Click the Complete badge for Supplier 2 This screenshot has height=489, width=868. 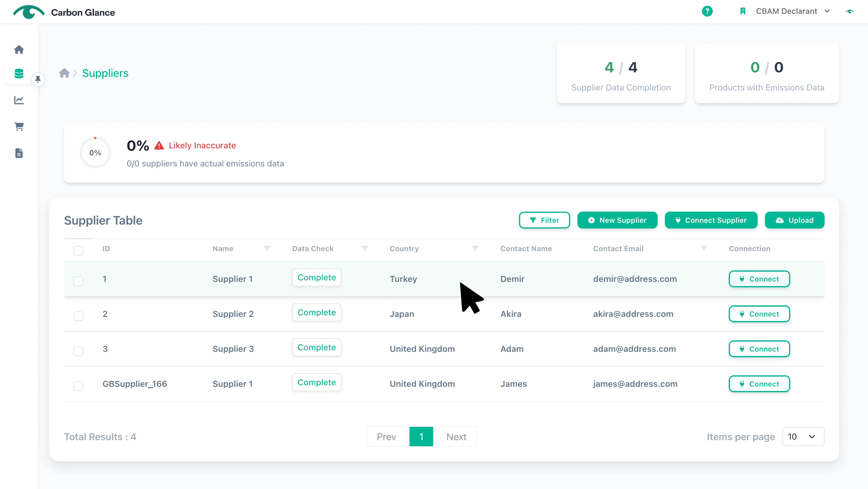coord(316,312)
